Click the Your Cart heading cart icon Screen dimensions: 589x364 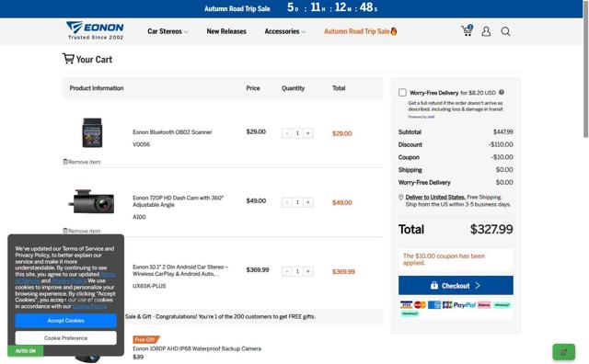68,59
